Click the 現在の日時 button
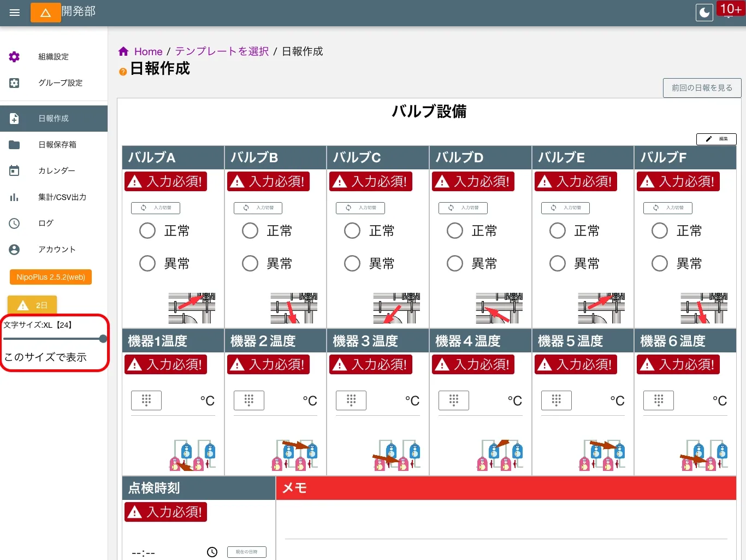 tap(247, 552)
